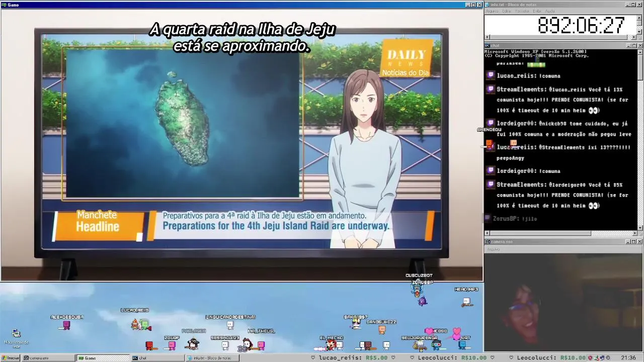This screenshot has height=362, width=644.
Task: Click Twitch badge beside first StreamElements 13% message
Action: point(491,89)
